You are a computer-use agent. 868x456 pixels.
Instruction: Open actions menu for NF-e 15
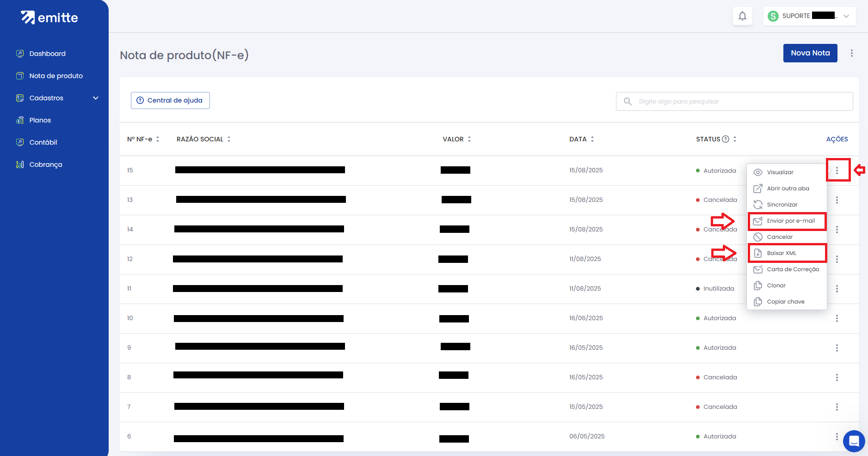tap(837, 170)
